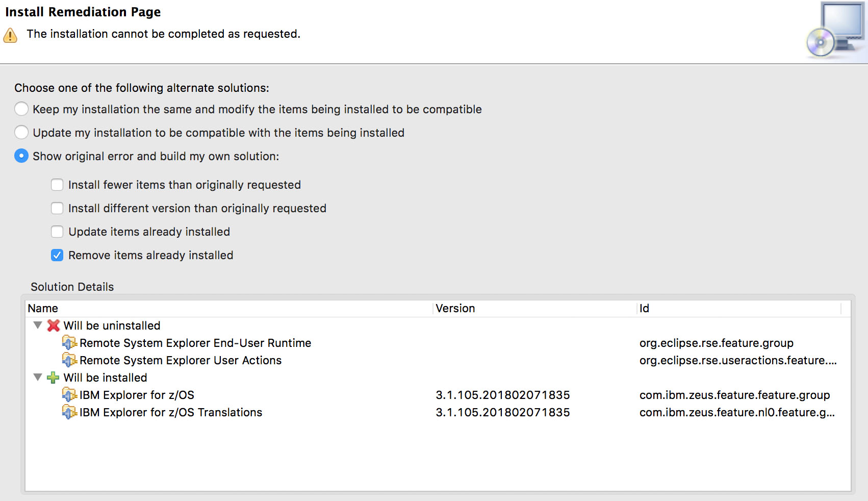Toggle 'Update items already installed' checkbox
This screenshot has width=868, height=501.
click(x=57, y=232)
